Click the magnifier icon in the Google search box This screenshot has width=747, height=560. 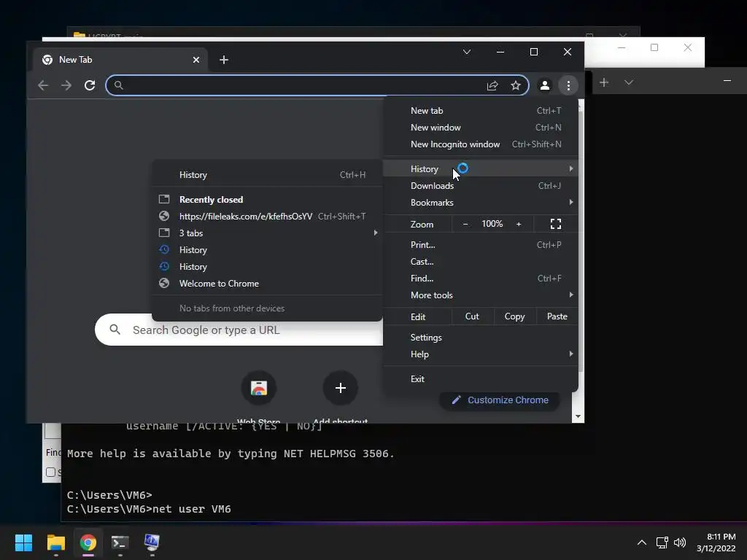(115, 330)
